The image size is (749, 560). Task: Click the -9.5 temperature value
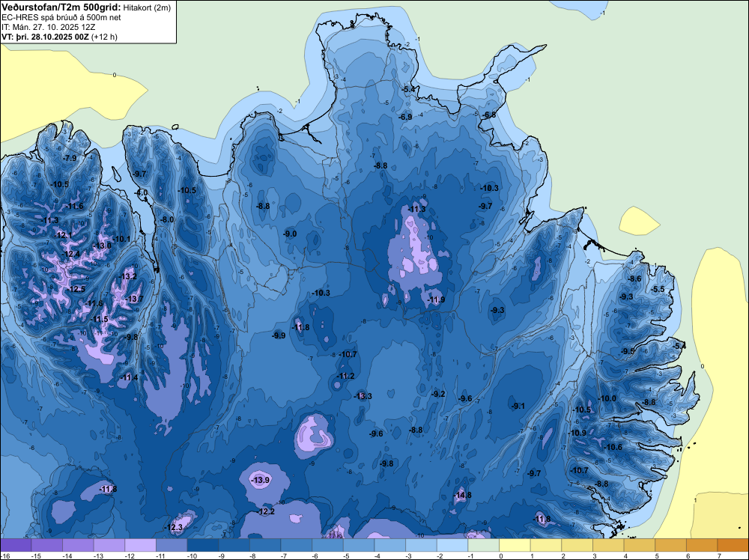(628, 351)
